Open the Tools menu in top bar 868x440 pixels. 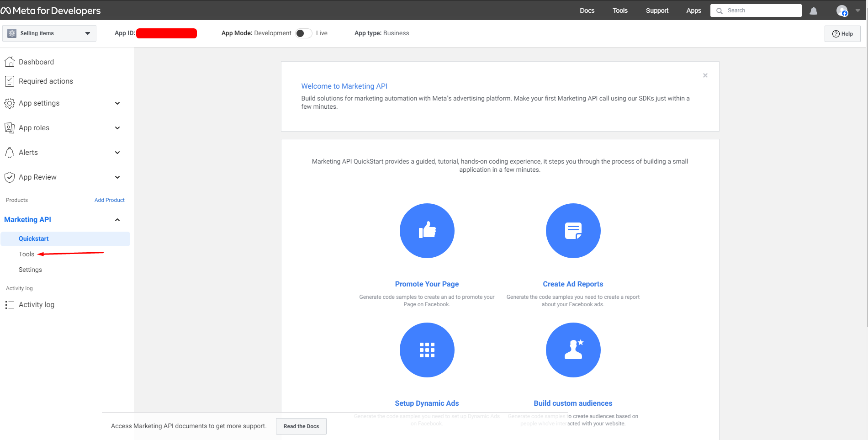620,11
